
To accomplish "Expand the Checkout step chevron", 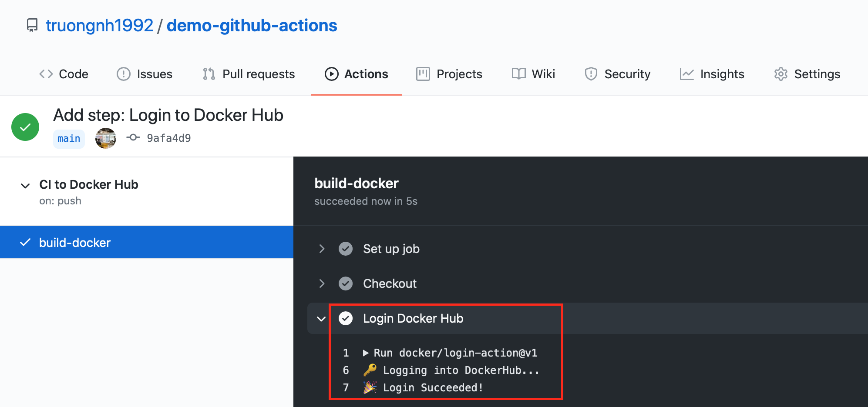I will (x=322, y=284).
